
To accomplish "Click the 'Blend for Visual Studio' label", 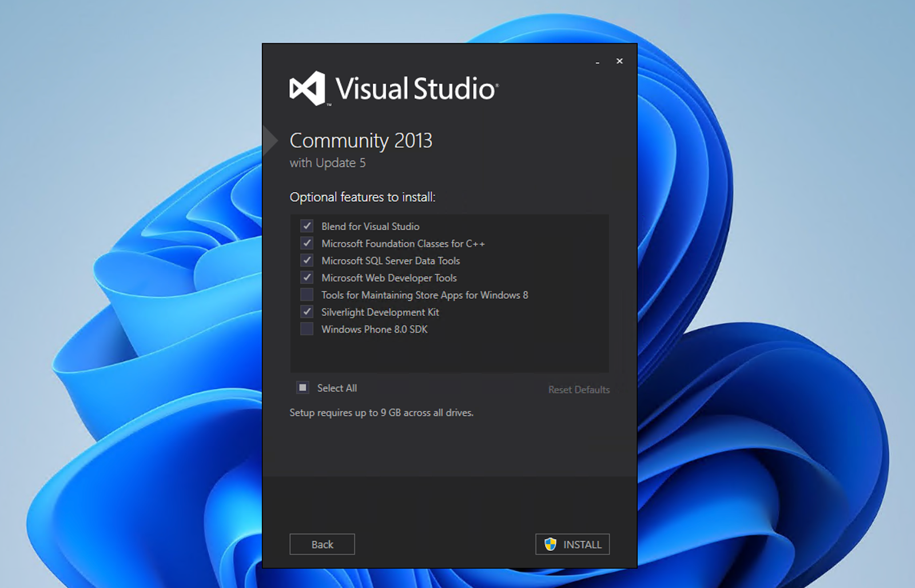I will click(x=370, y=226).
